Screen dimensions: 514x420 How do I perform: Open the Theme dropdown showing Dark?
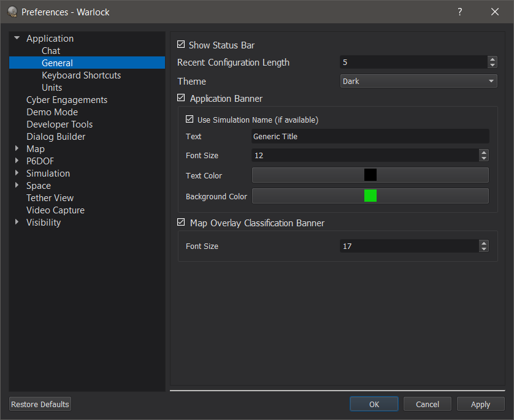pyautogui.click(x=418, y=82)
